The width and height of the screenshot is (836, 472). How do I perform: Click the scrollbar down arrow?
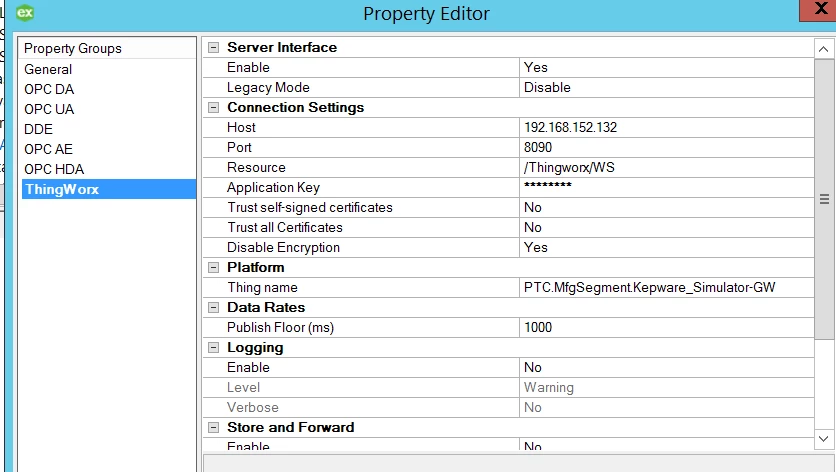point(823,439)
